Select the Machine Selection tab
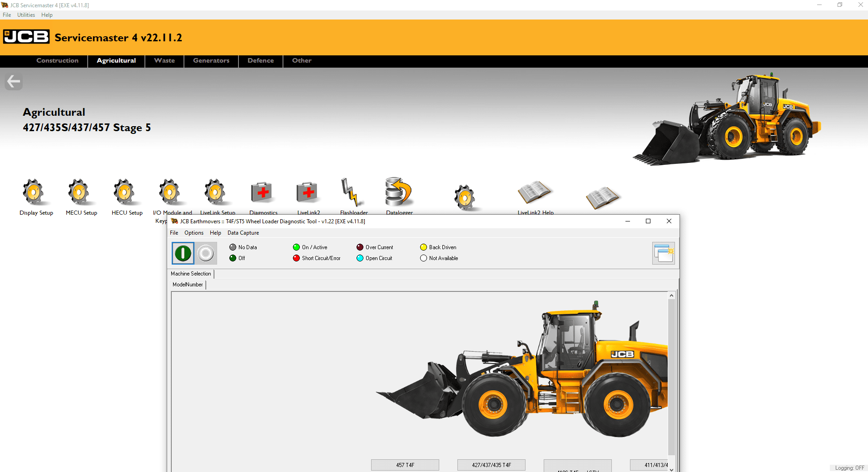Viewport: 868px width, 472px height. click(x=191, y=274)
